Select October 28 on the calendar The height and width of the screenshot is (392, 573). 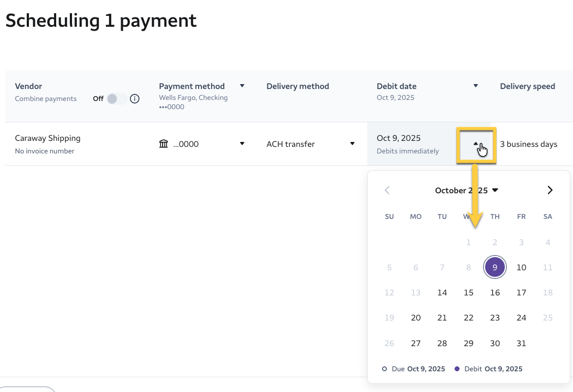tap(442, 343)
